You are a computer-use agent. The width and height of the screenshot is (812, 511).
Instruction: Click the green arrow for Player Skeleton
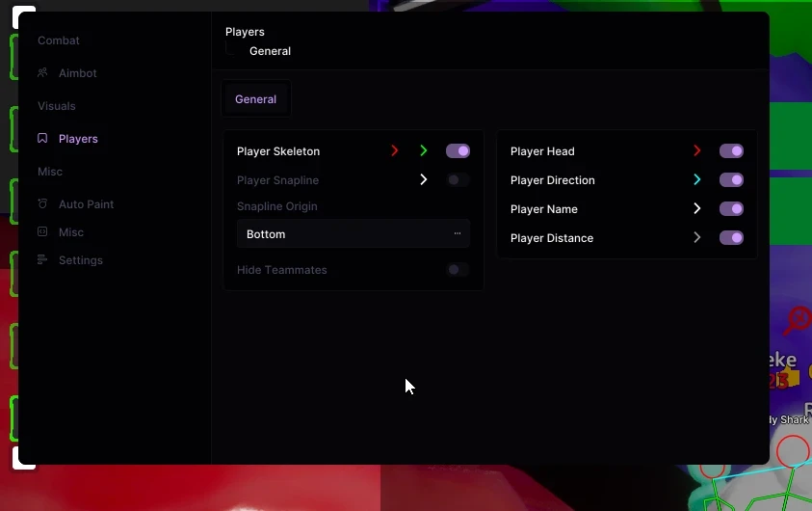pyautogui.click(x=424, y=150)
